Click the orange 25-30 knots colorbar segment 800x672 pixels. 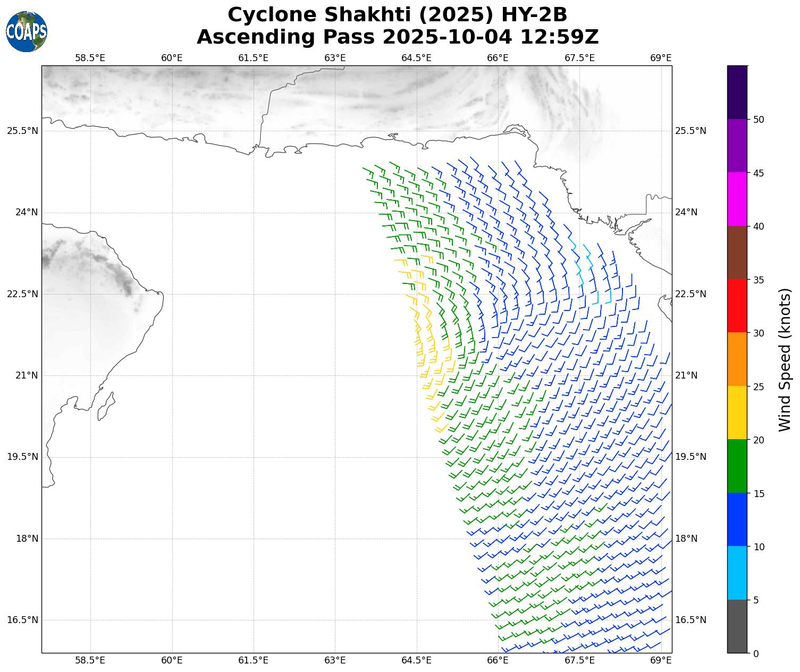737,359
